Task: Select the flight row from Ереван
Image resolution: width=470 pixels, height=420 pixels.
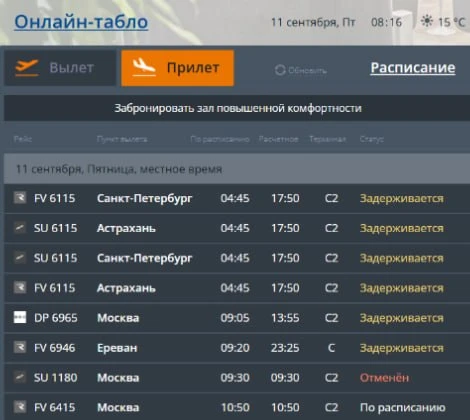Action: (237, 348)
